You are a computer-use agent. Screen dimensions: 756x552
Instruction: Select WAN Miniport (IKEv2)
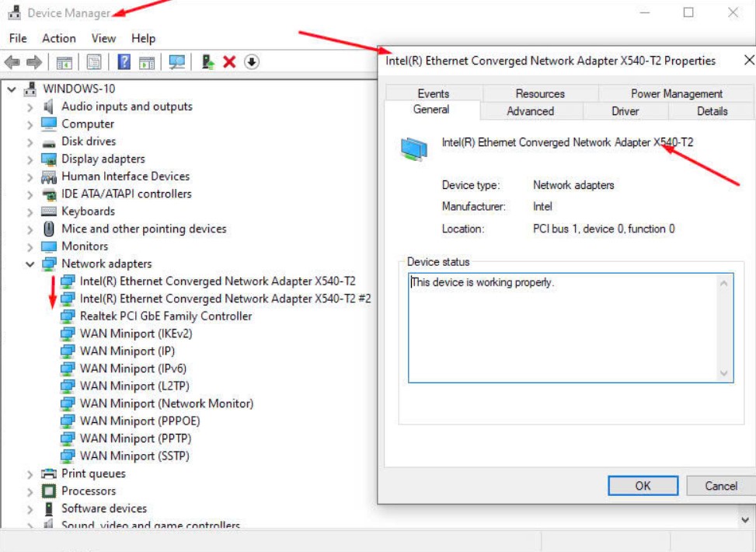coord(136,334)
